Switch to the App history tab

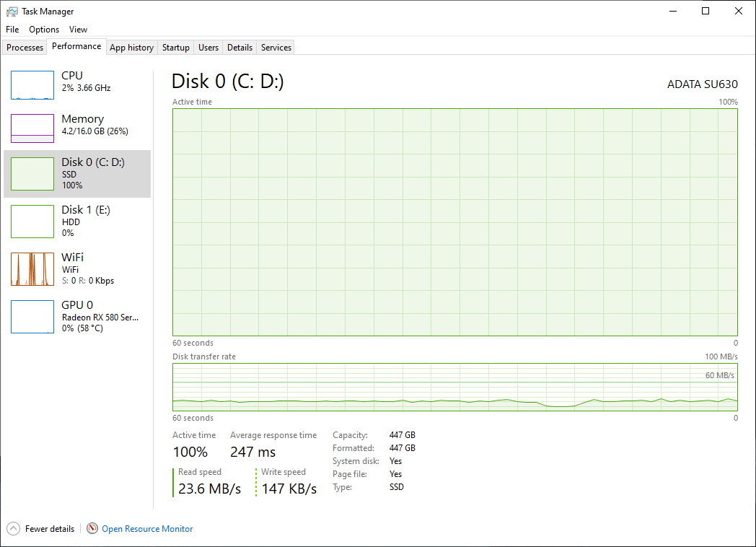[x=131, y=48]
